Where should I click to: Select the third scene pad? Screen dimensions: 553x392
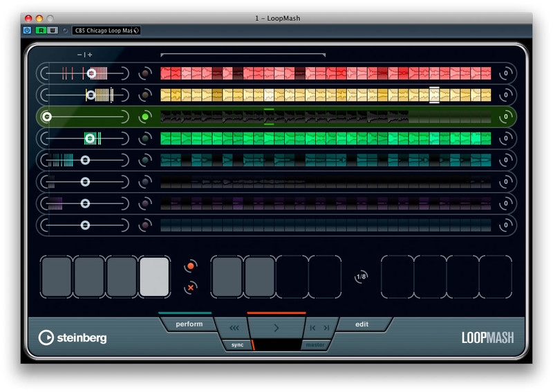point(122,277)
